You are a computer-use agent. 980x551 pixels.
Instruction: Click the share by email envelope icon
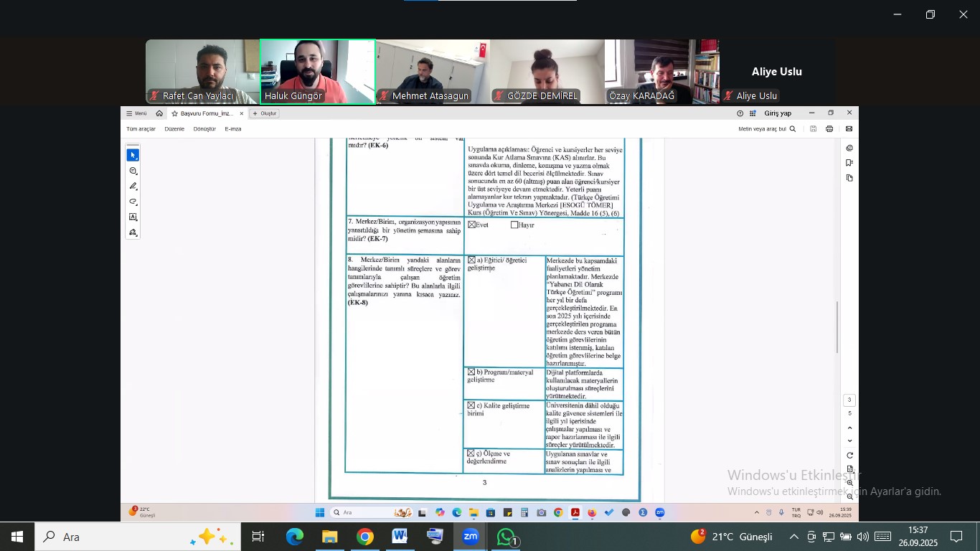[849, 129]
